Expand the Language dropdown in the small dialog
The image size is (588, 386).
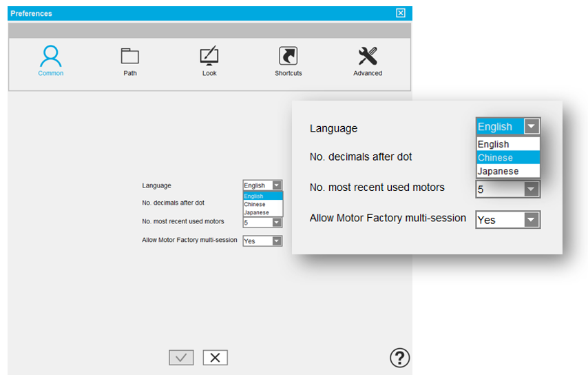pos(277,185)
